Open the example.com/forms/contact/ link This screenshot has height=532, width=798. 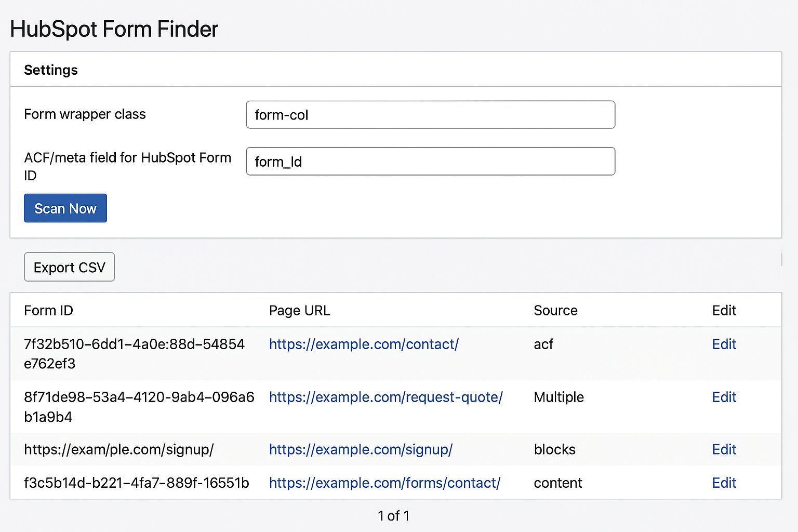tap(385, 483)
